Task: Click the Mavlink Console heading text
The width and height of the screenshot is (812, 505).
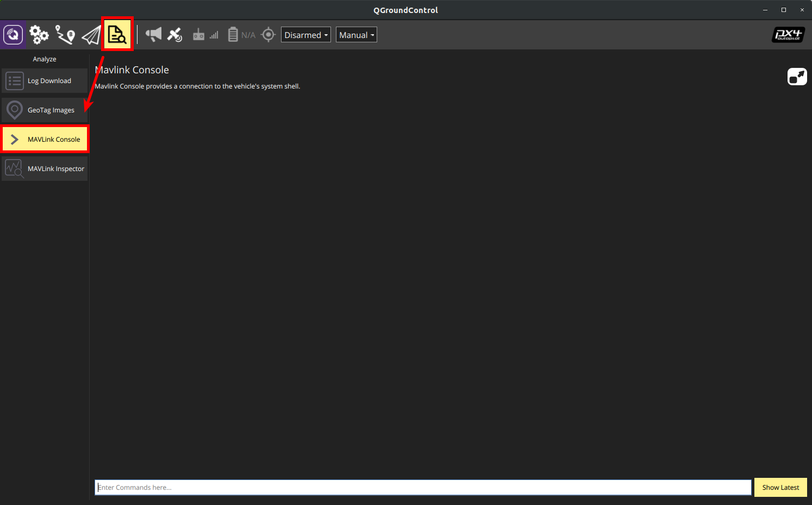Action: [132, 70]
